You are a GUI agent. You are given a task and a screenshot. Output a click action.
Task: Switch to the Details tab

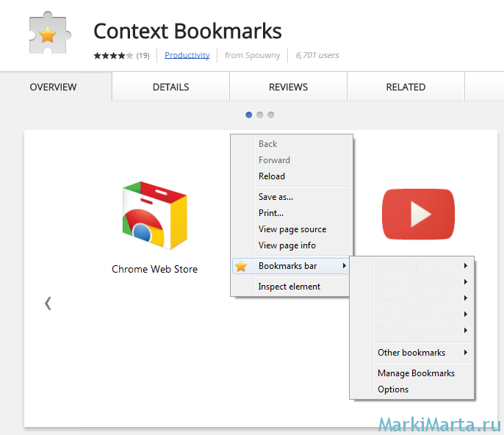(170, 87)
